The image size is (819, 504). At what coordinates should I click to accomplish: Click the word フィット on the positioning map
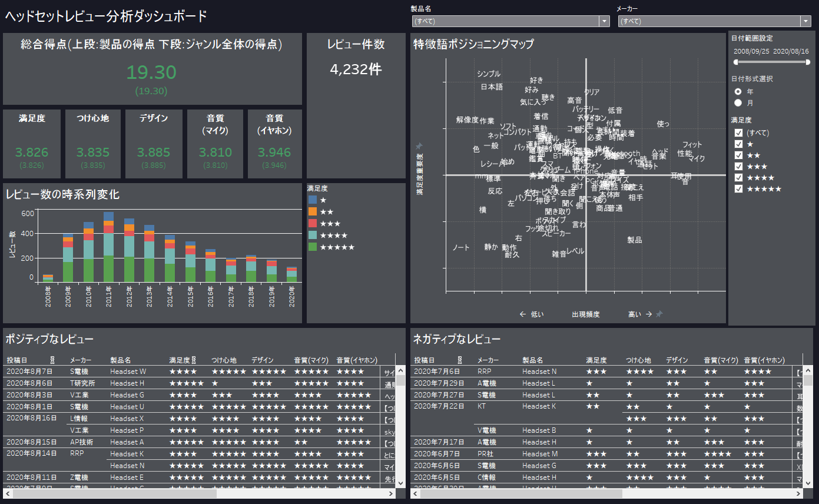point(692,145)
